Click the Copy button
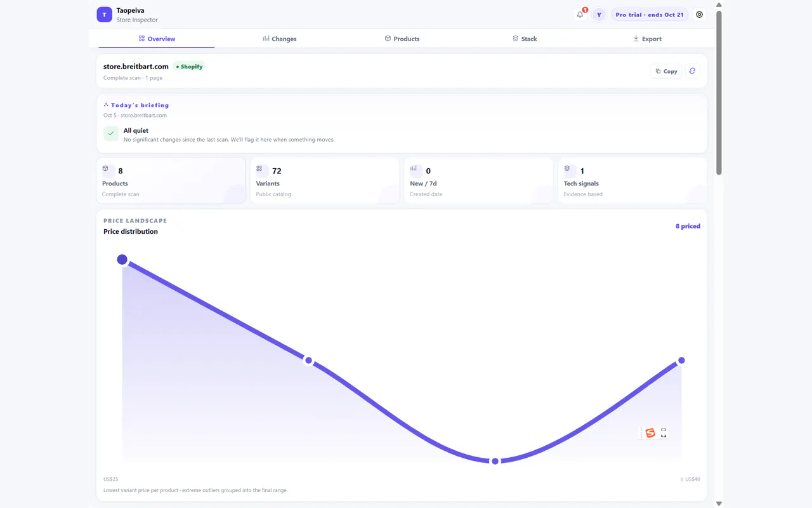This screenshot has height=508, width=812. point(666,71)
